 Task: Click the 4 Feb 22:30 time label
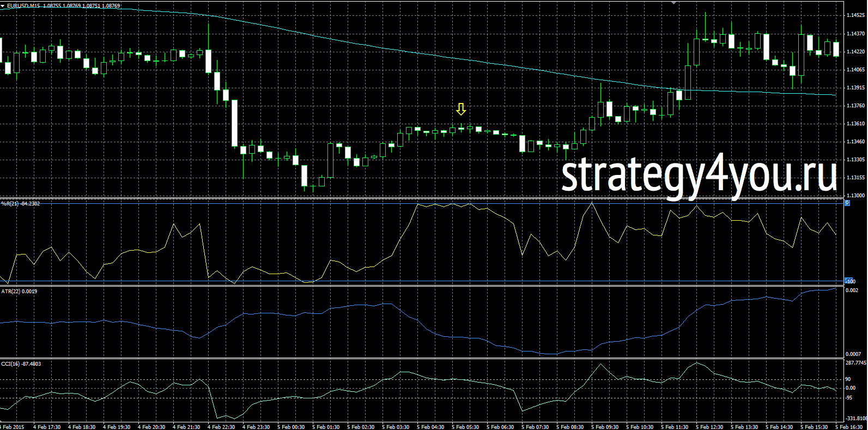click(x=221, y=427)
